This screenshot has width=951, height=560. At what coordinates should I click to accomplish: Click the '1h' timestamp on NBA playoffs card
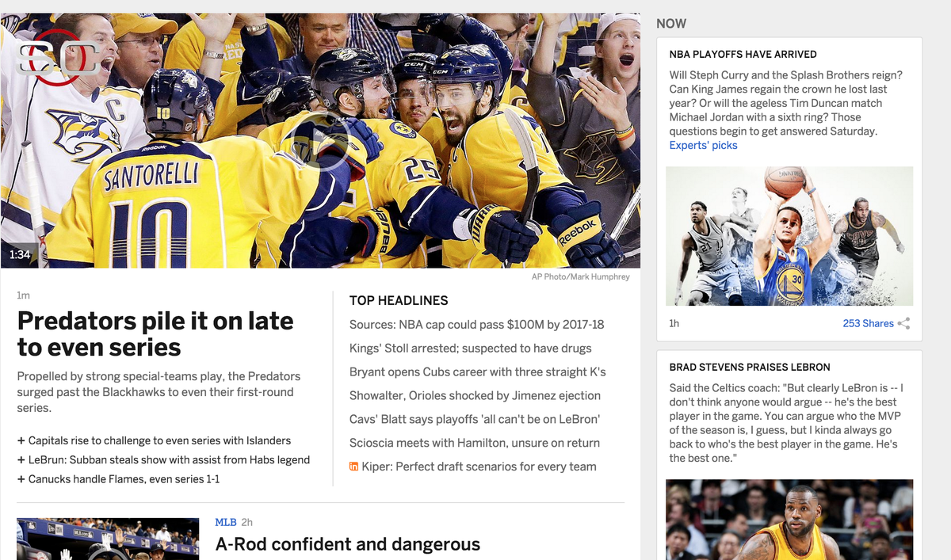[x=674, y=323]
